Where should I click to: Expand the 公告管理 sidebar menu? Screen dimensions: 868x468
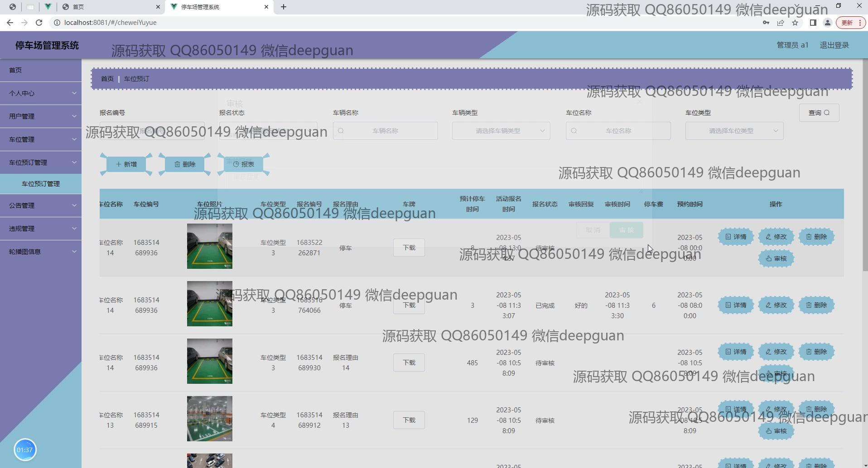(41, 205)
